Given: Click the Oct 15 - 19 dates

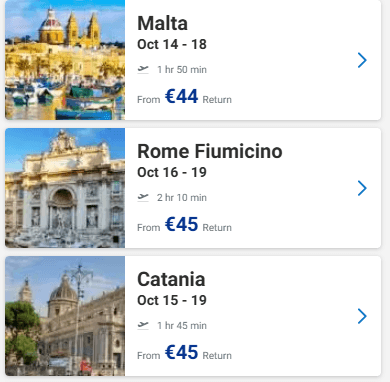Looking at the screenshot, I should click(x=172, y=300).
